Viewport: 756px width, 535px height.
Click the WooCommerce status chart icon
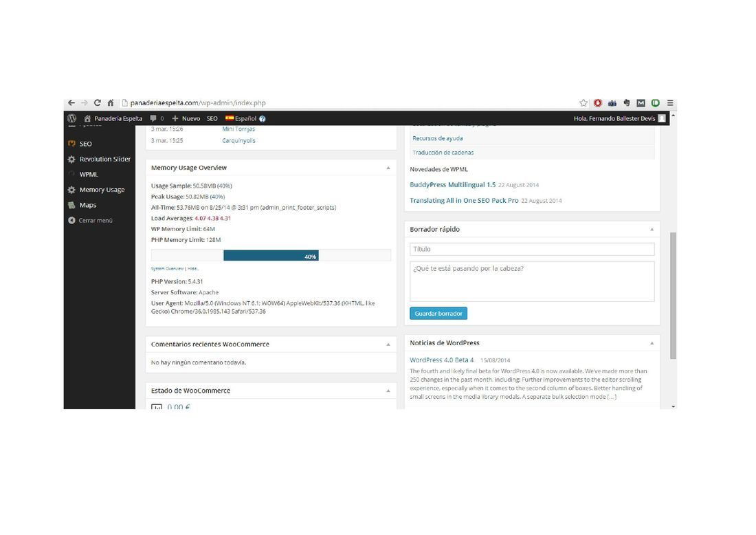(157, 407)
